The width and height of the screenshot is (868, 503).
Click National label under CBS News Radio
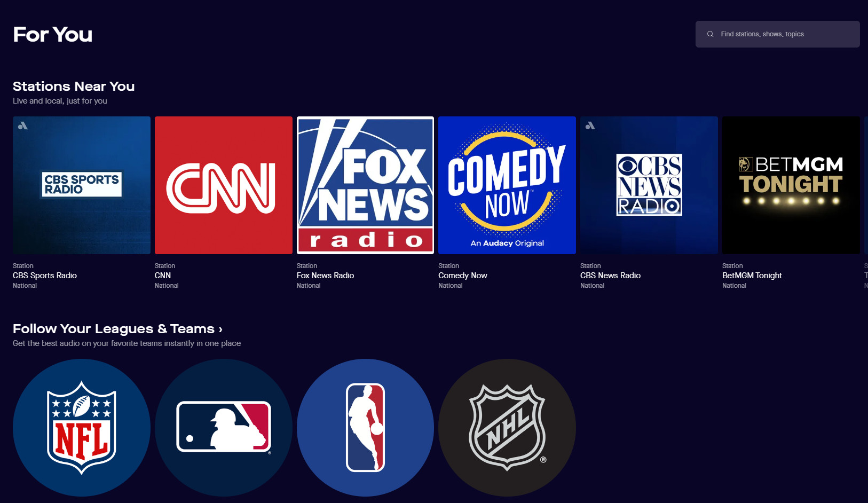[x=593, y=286]
